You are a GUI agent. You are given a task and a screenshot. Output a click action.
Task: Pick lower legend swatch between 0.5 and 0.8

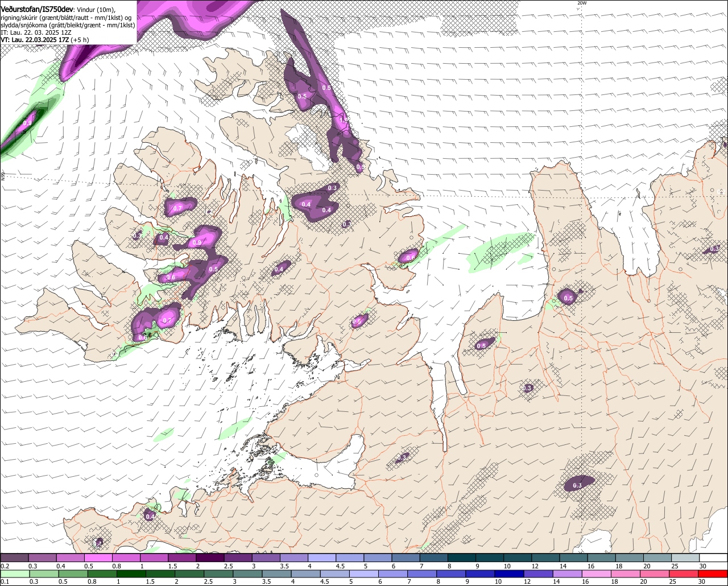(73, 573)
